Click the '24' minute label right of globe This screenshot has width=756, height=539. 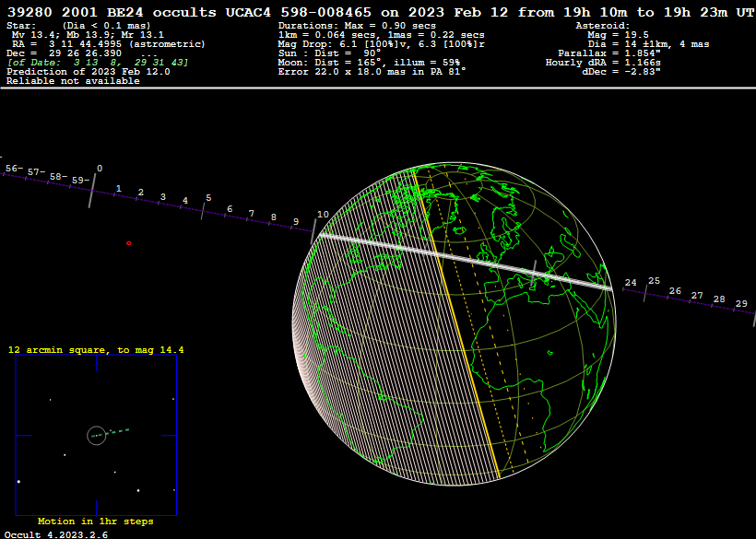631,283
